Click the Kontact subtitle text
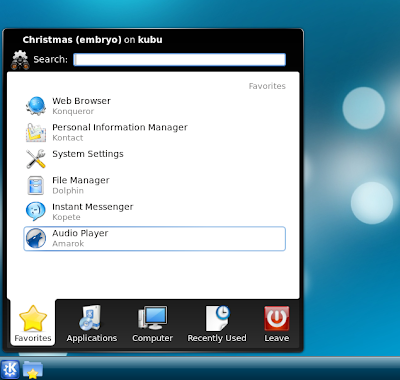This screenshot has width=400, height=380. tap(68, 138)
